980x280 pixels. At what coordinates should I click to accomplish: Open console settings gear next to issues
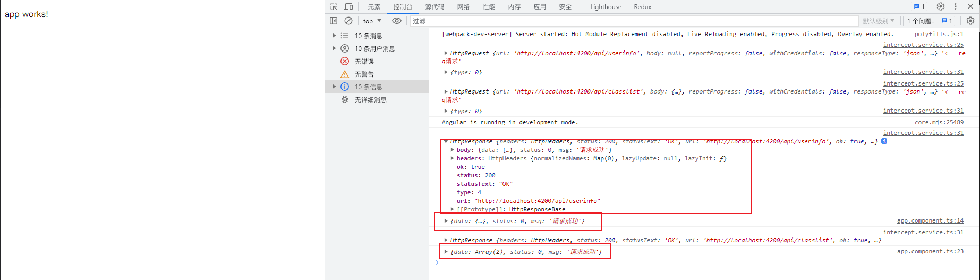point(970,21)
